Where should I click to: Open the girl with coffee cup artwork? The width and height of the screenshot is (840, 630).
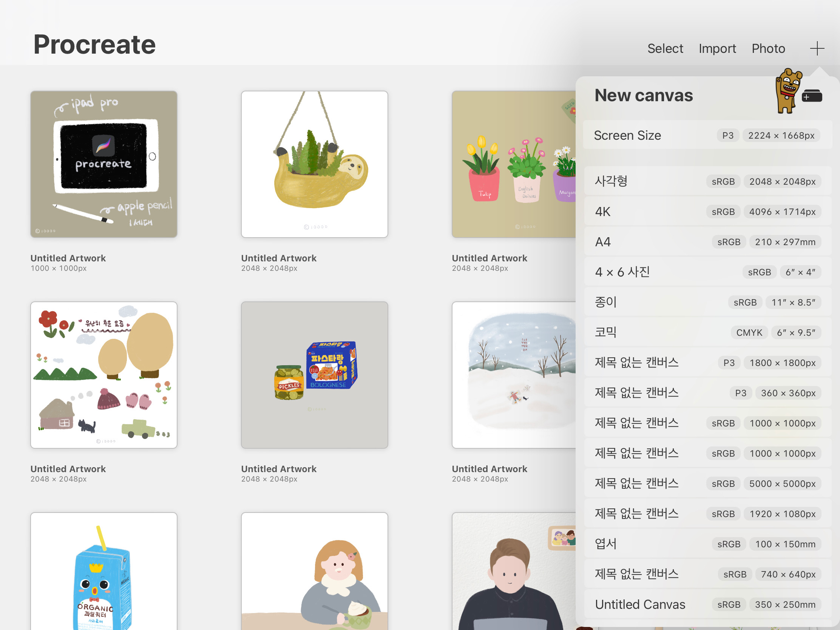click(314, 571)
